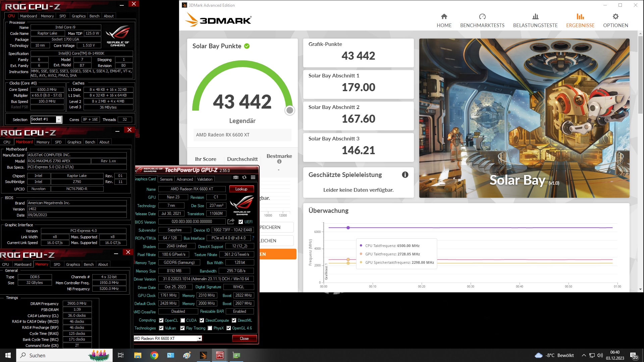Open Memory tab in the top CPU-Z window

47,16
